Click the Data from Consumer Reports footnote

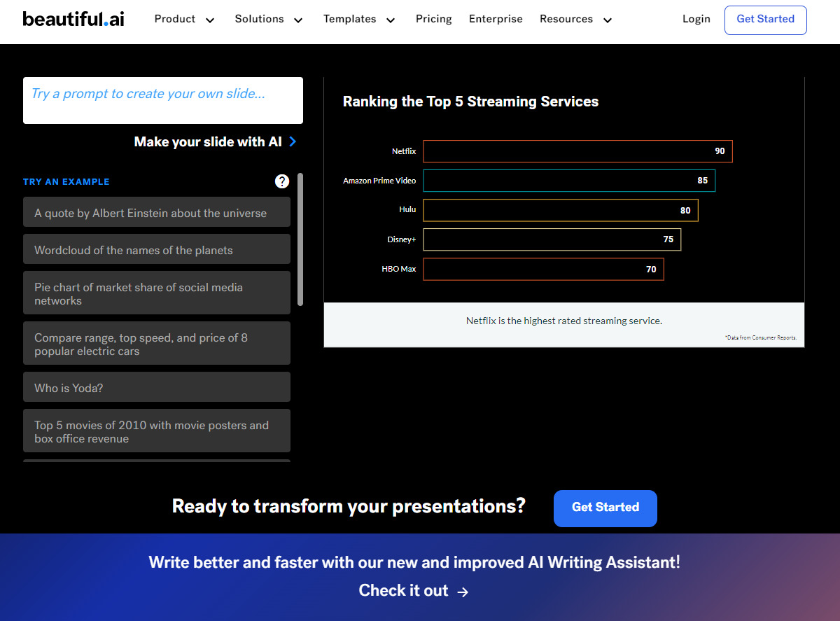760,337
